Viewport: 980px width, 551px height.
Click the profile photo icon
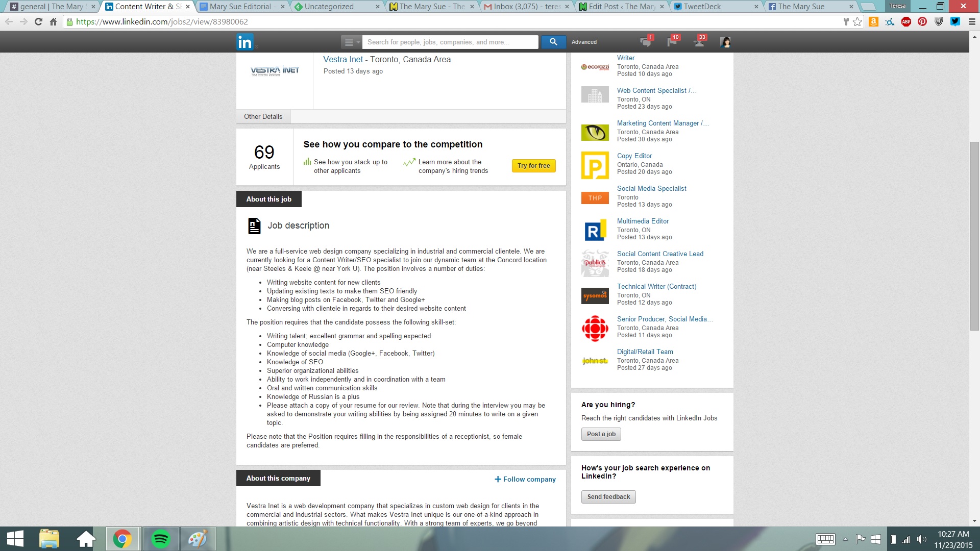725,42
